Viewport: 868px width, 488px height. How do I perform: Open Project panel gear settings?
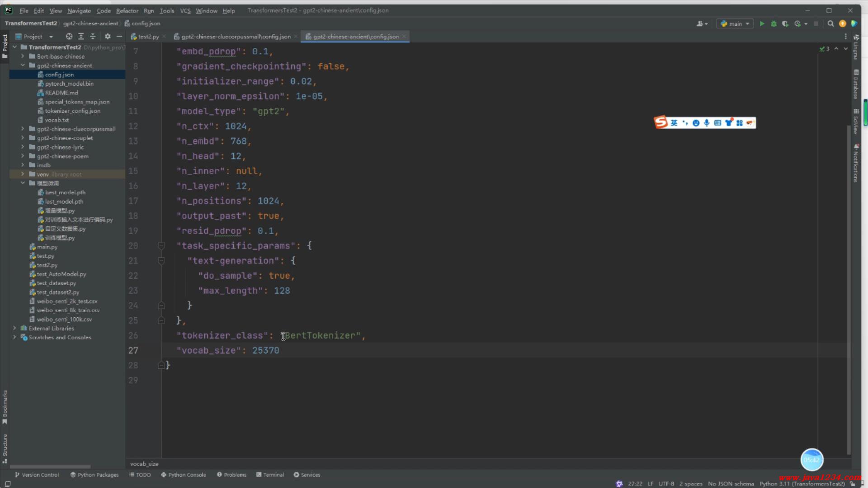click(108, 37)
